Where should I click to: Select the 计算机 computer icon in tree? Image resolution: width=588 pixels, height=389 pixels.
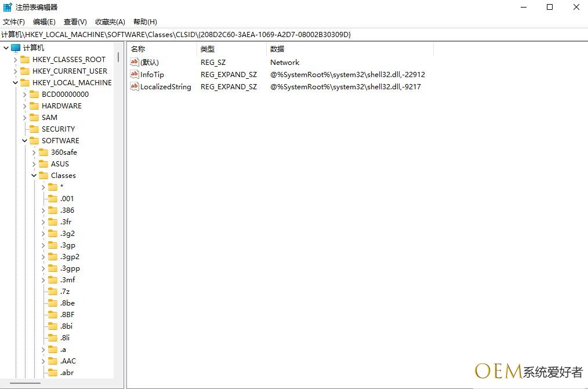pos(15,48)
